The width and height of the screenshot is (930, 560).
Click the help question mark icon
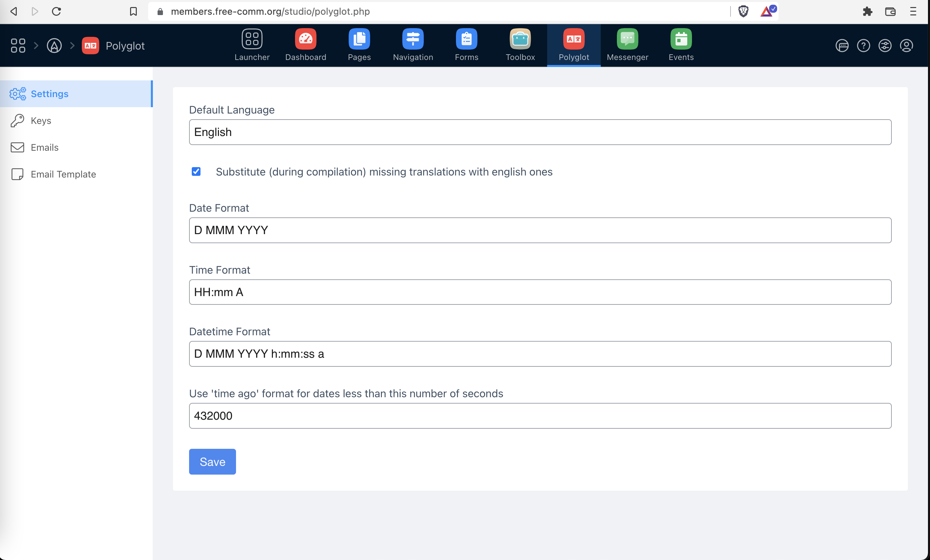(x=863, y=46)
